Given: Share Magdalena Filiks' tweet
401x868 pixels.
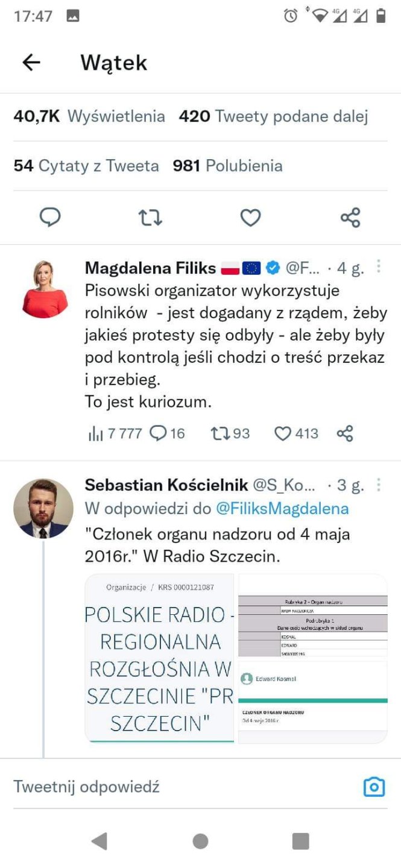Looking at the screenshot, I should point(345,433).
